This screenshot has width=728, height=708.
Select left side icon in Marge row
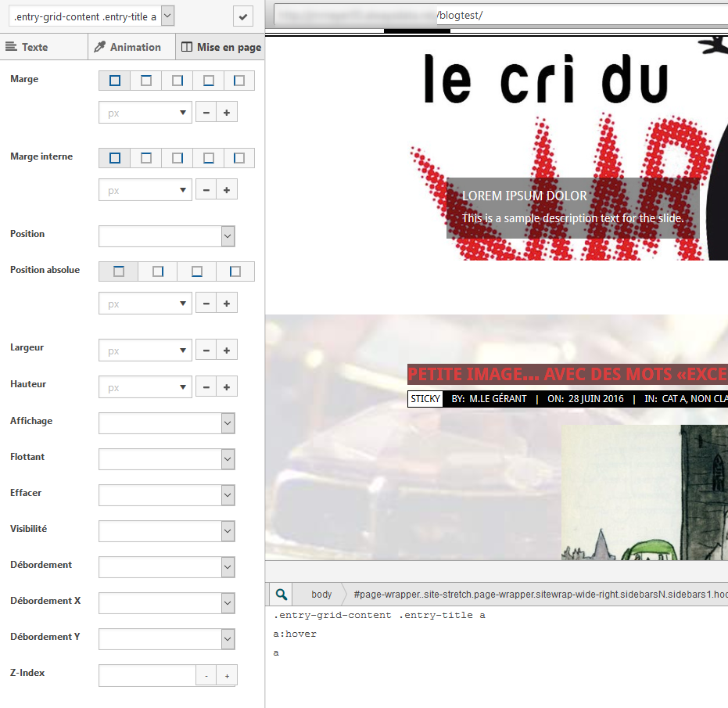pyautogui.click(x=239, y=81)
